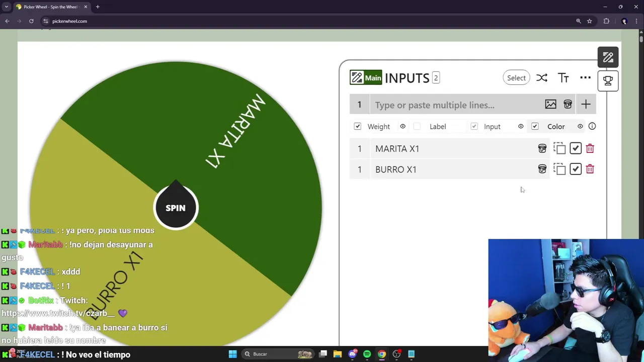Edit weight value of BURRO X1
The height and width of the screenshot is (362, 644).
click(x=359, y=169)
